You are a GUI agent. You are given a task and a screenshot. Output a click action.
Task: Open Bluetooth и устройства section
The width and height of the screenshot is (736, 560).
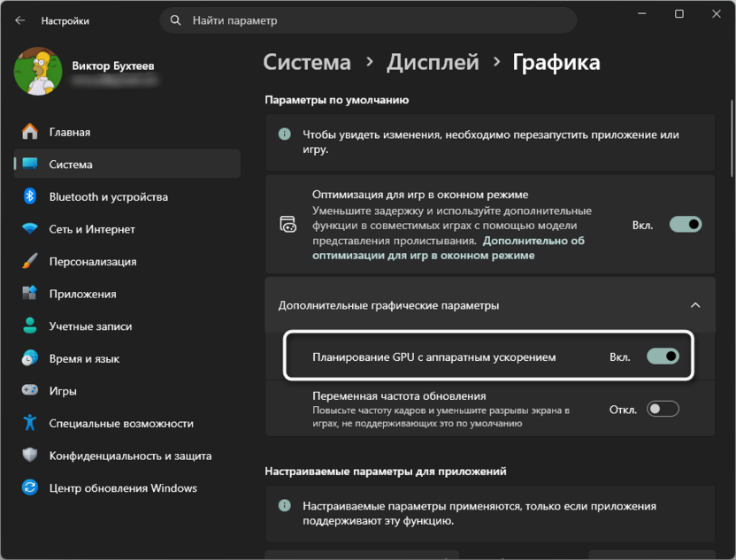pos(127,196)
